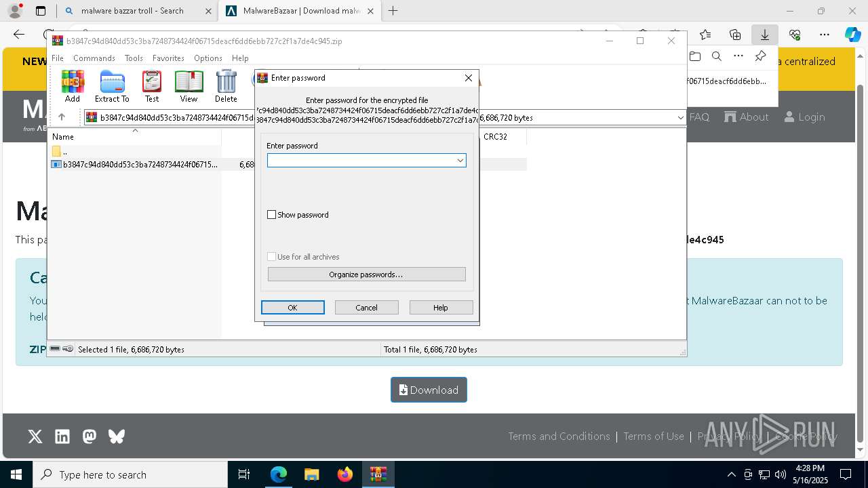The image size is (868, 488).
Task: Click the browser back arrow
Action: (x=19, y=35)
